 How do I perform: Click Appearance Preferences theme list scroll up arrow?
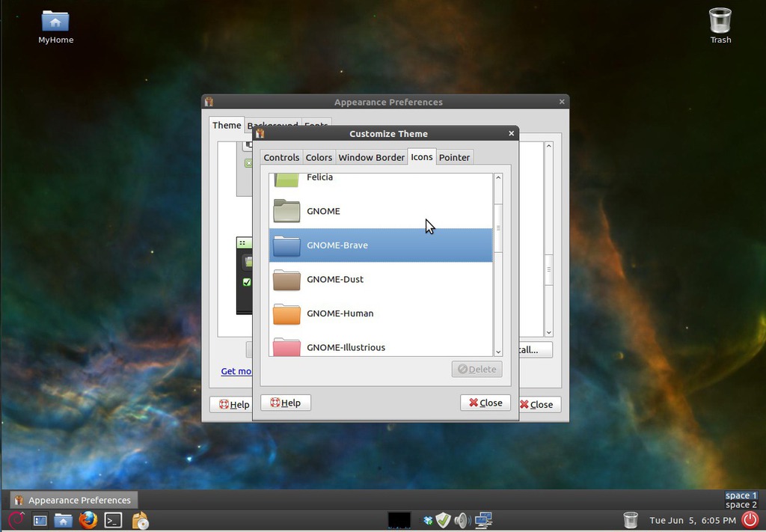point(549,146)
